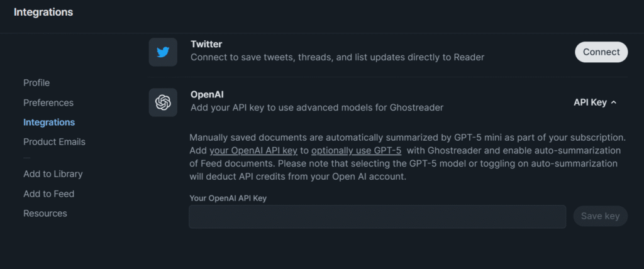Open the Profile settings page
Image resolution: width=644 pixels, height=269 pixels.
(x=36, y=83)
